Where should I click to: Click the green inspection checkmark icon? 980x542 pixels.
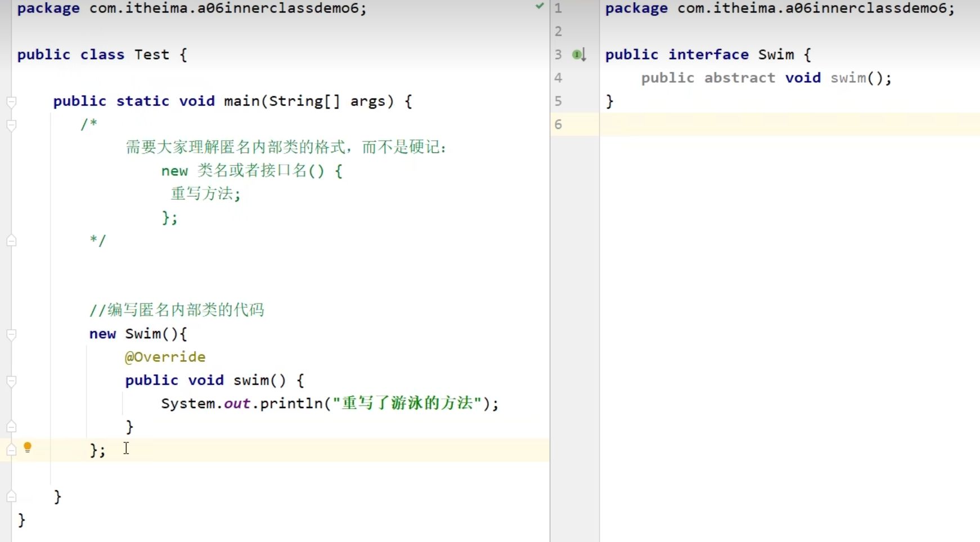(540, 6)
